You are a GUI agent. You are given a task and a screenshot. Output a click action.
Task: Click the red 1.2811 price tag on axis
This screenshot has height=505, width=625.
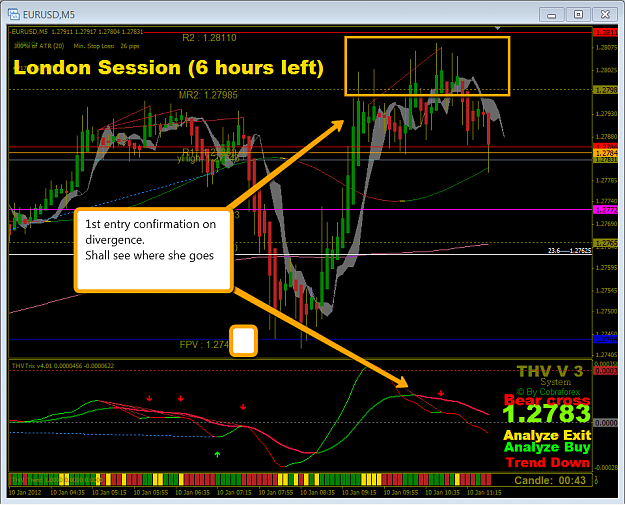pyautogui.click(x=605, y=33)
